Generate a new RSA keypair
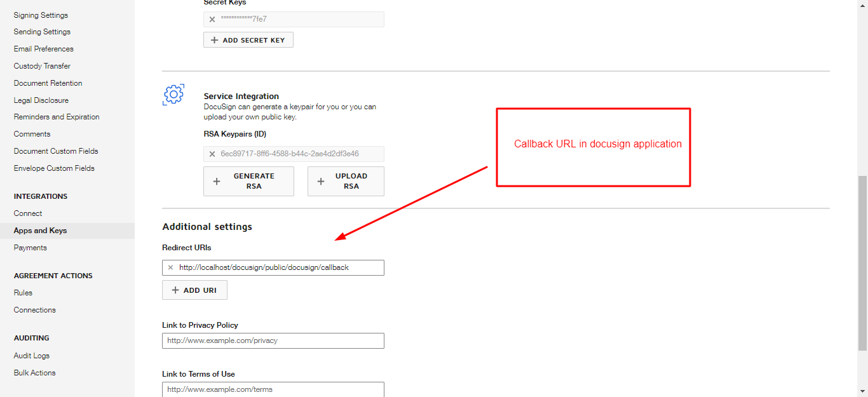The image size is (868, 397). click(248, 181)
